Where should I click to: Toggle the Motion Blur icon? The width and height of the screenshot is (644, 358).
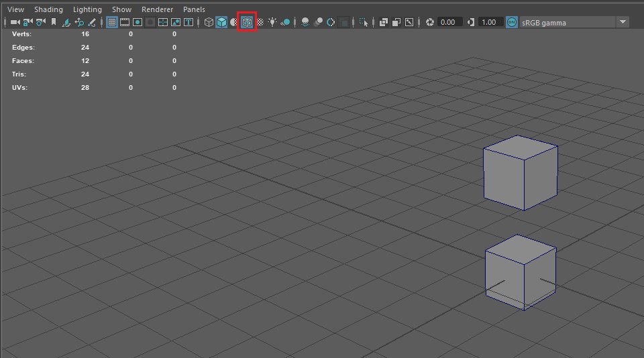(x=318, y=22)
